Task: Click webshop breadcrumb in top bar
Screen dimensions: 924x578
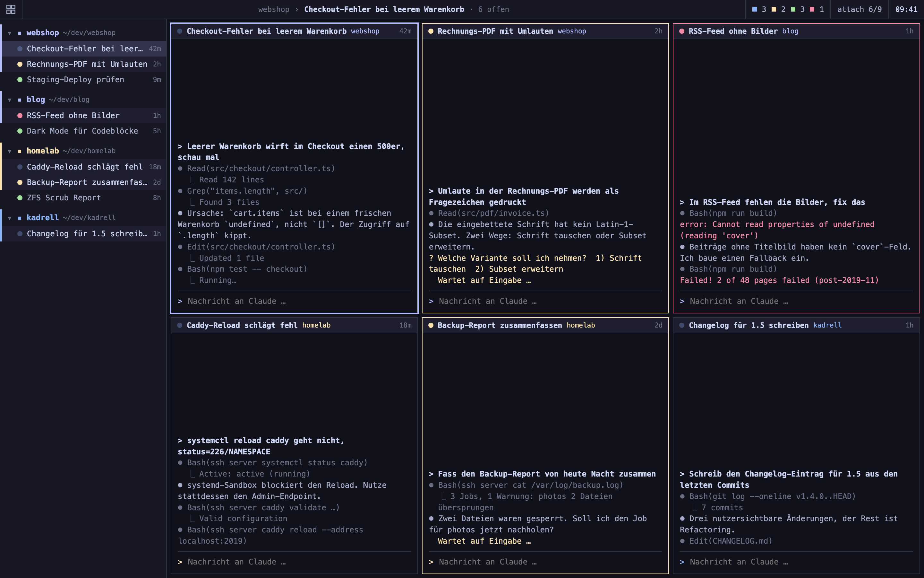Action: (x=274, y=9)
